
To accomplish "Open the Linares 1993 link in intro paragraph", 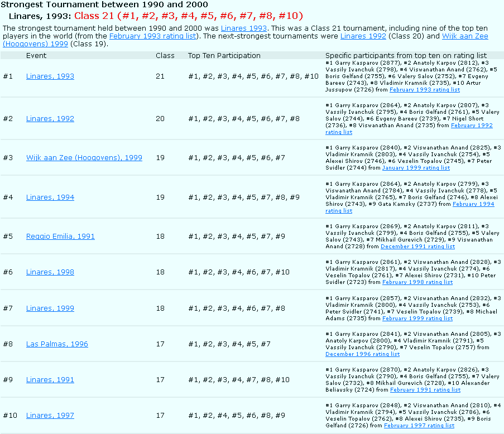I will tap(244, 28).
